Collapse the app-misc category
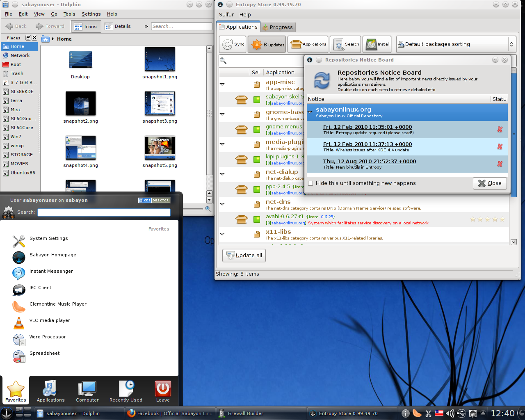Viewport: 525px width, 420px height. pos(222,84)
